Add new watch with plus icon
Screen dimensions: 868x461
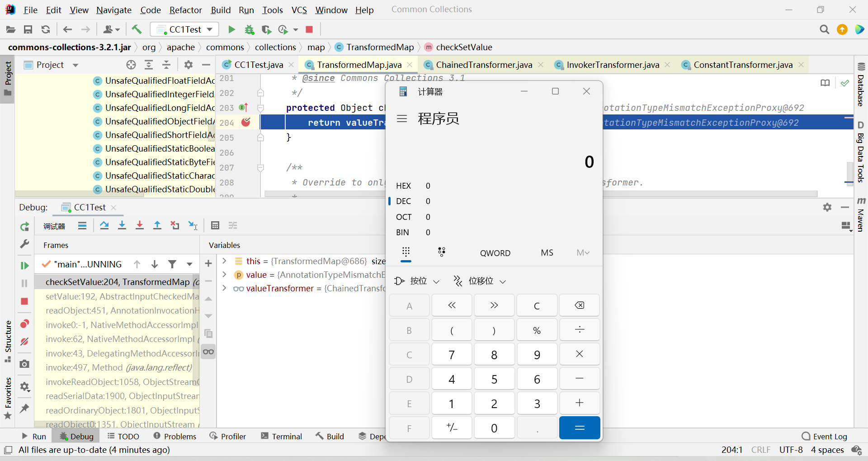tap(208, 263)
